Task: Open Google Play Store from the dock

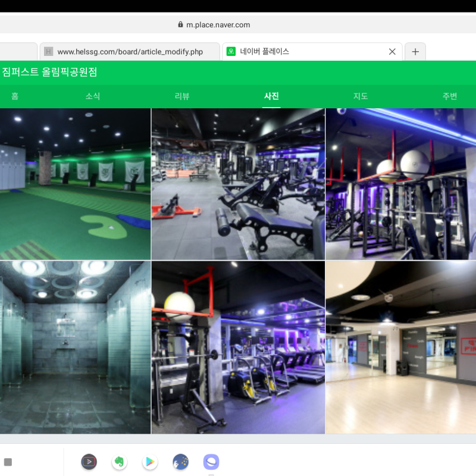Action: (x=150, y=462)
